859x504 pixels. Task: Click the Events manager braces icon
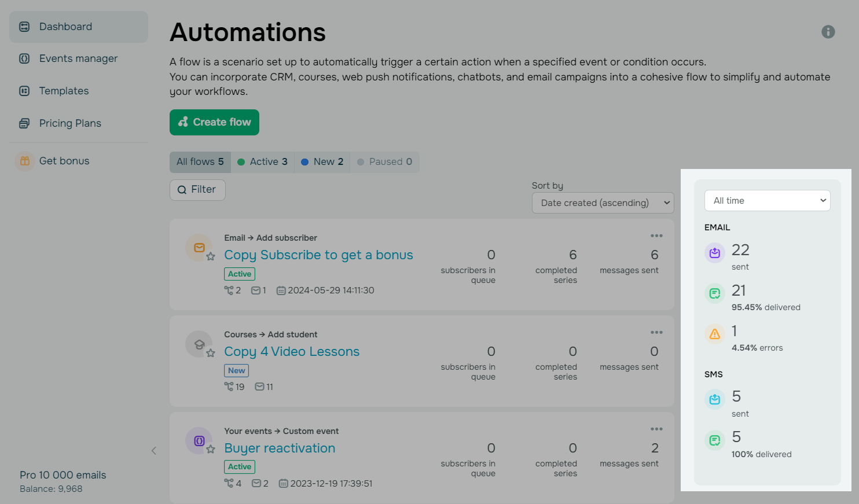coord(24,58)
